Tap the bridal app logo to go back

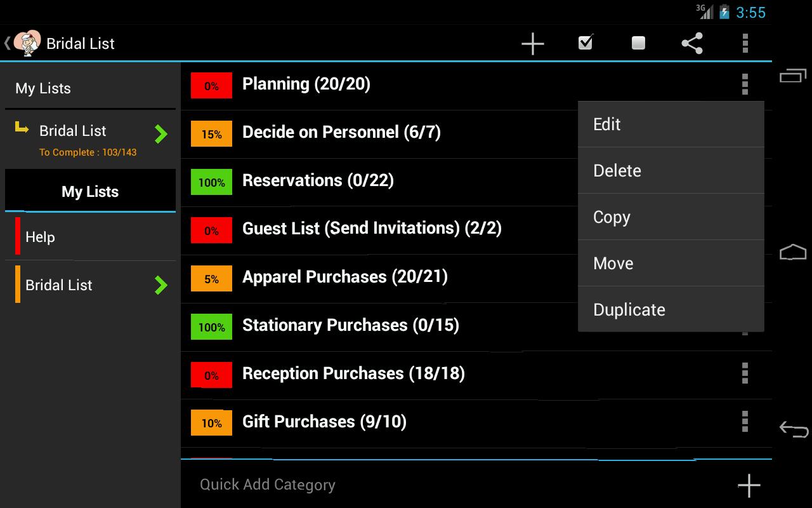27,43
